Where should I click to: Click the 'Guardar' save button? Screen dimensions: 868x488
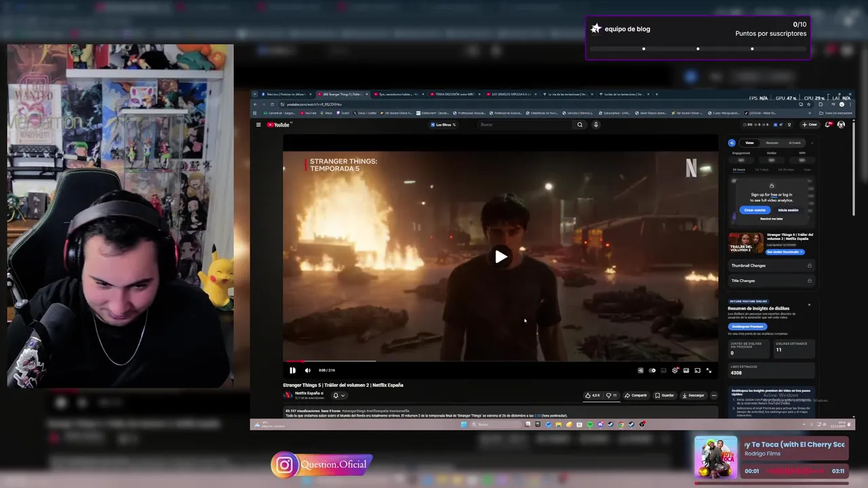[x=665, y=395]
